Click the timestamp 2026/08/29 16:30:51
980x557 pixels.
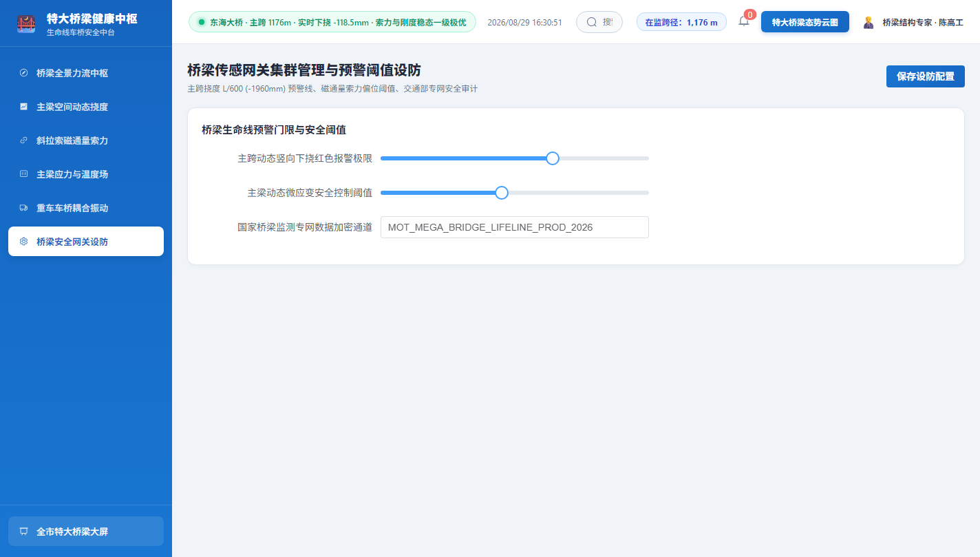coord(524,22)
